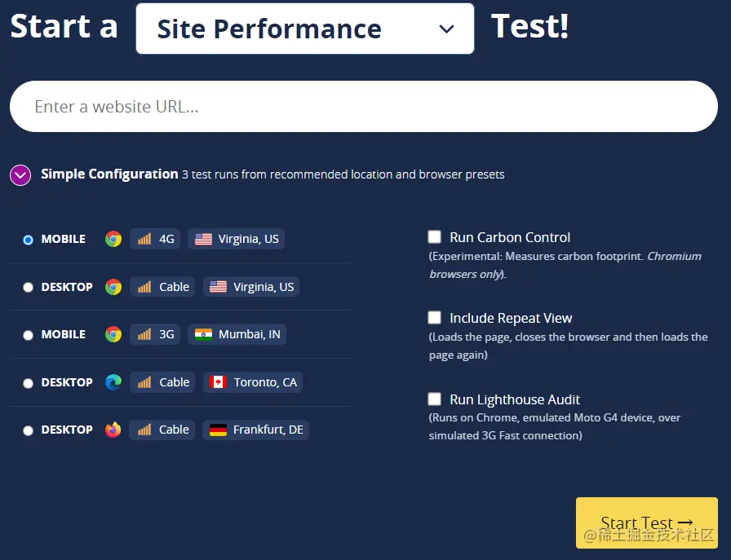The width and height of the screenshot is (731, 560).
Task: Click the Germany flag next to Frankfurt
Action: [x=218, y=430]
